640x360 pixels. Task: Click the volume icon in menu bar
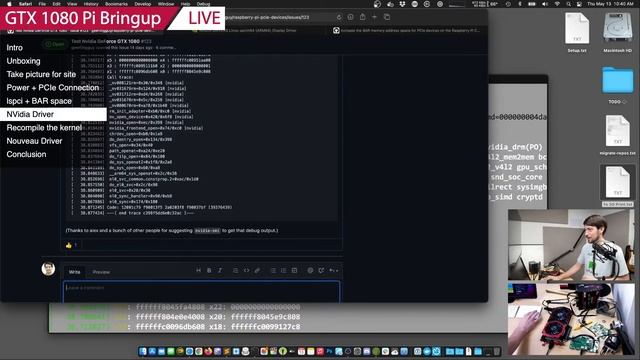tap(544, 4)
